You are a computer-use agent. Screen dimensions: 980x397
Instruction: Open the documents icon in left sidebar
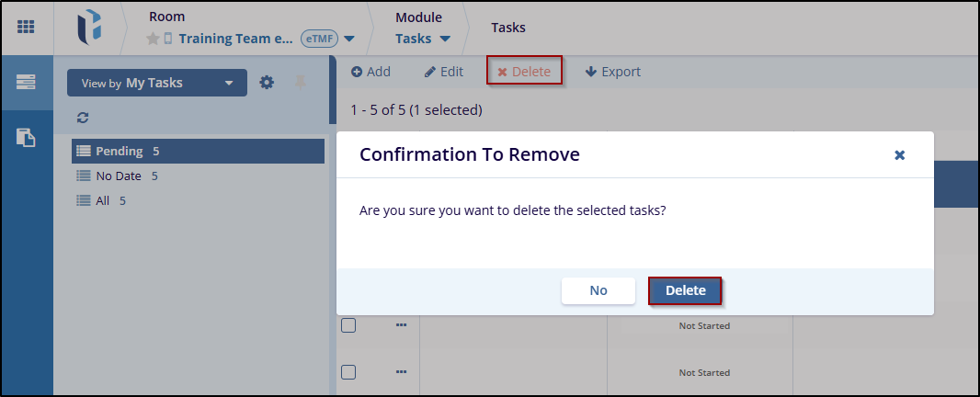[26, 138]
